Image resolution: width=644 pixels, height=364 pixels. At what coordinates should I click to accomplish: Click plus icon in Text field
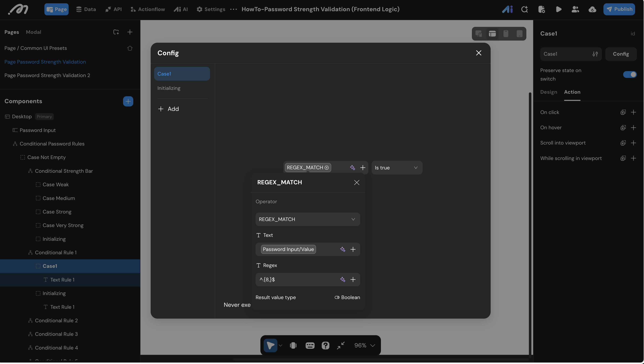pos(353,249)
